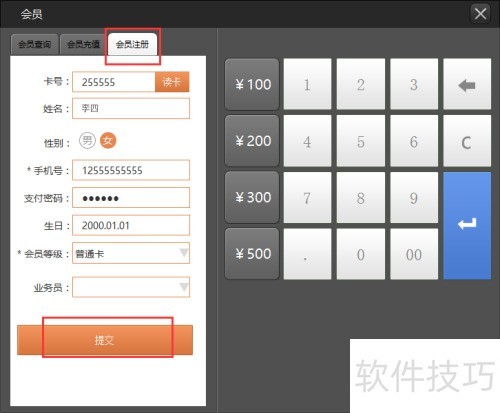Click the 支付密码 password field
The image size is (500, 413).
coord(131,198)
